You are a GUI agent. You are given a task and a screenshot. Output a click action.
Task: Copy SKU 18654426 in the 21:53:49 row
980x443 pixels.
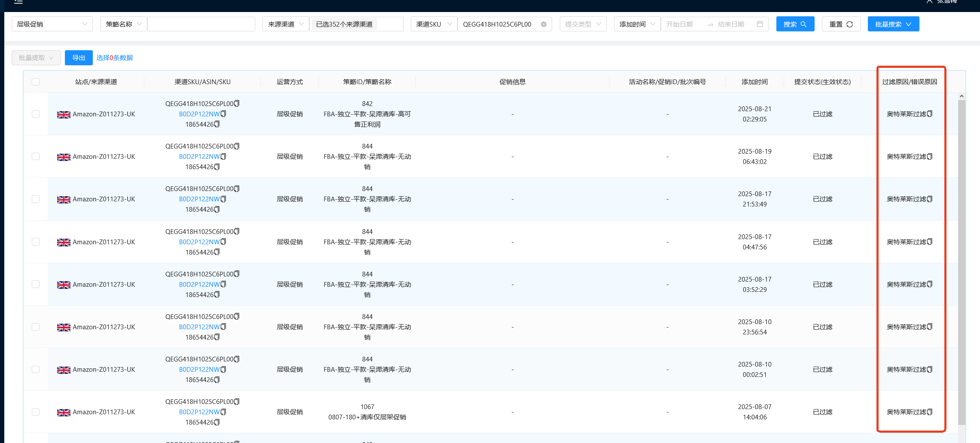217,209
